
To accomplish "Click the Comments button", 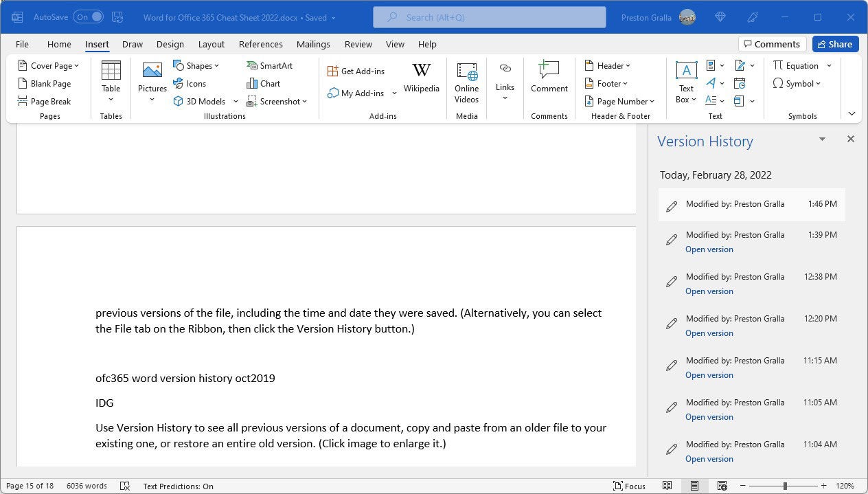I will tap(771, 44).
